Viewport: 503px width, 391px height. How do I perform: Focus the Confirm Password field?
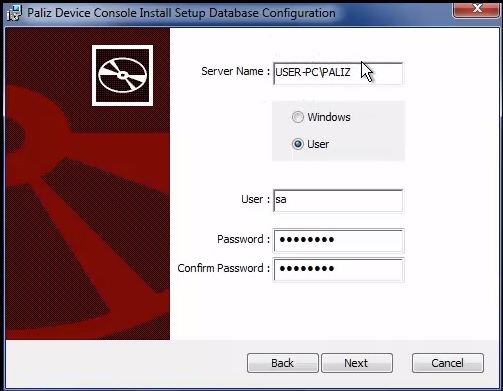pos(339,269)
